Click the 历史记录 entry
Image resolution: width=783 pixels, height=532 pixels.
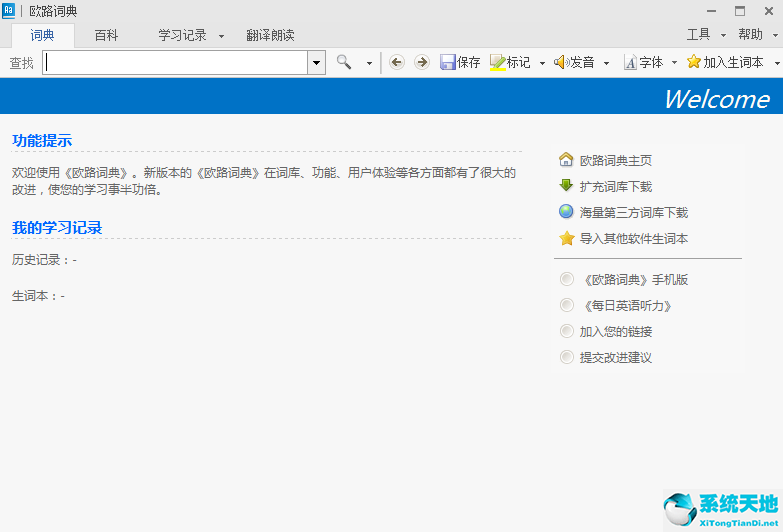coord(44,260)
